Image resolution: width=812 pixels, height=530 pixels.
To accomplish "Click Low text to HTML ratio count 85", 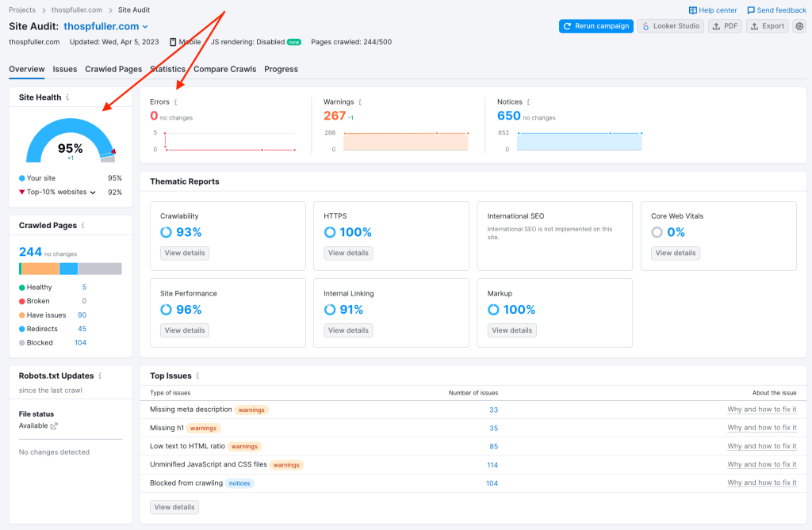I will tap(493, 447).
